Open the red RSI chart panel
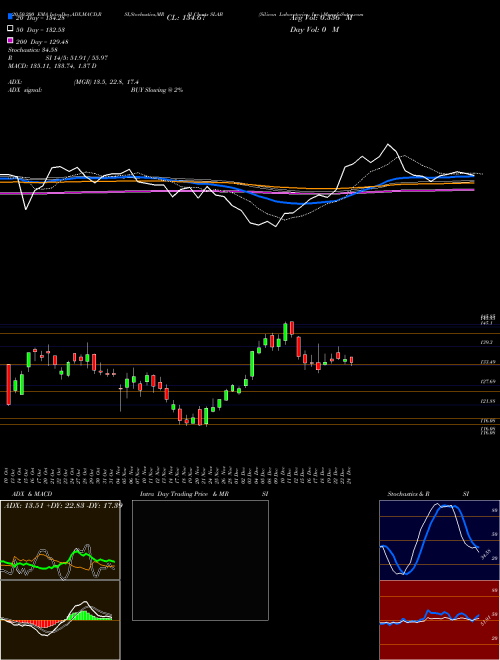 (439, 620)
